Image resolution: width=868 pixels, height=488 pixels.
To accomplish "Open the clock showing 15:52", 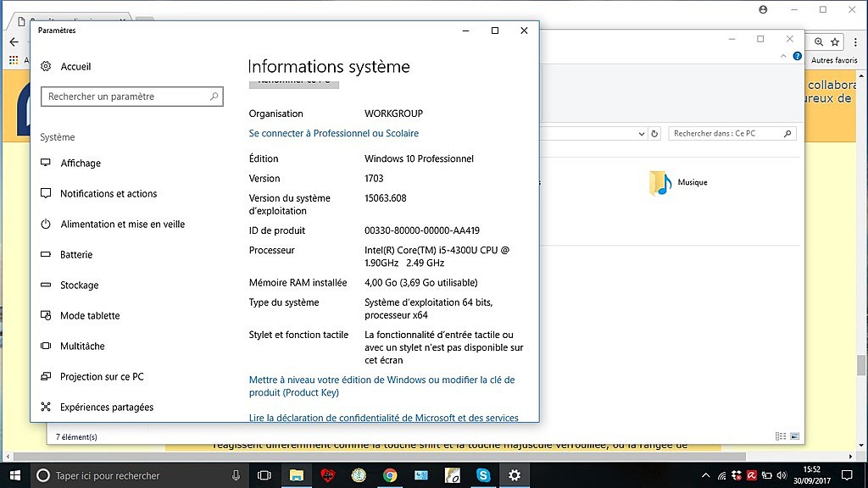I will pyautogui.click(x=812, y=469).
